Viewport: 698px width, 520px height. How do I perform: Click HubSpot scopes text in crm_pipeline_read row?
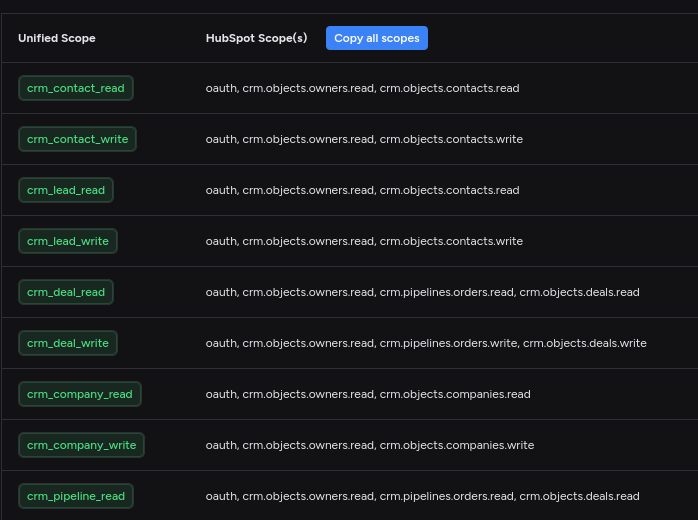coord(422,496)
